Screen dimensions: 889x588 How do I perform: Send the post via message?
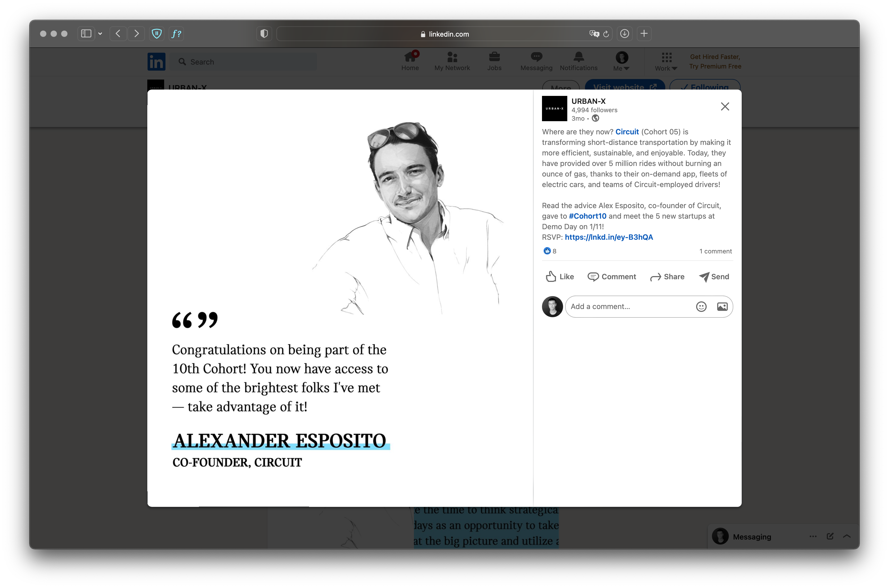point(714,277)
